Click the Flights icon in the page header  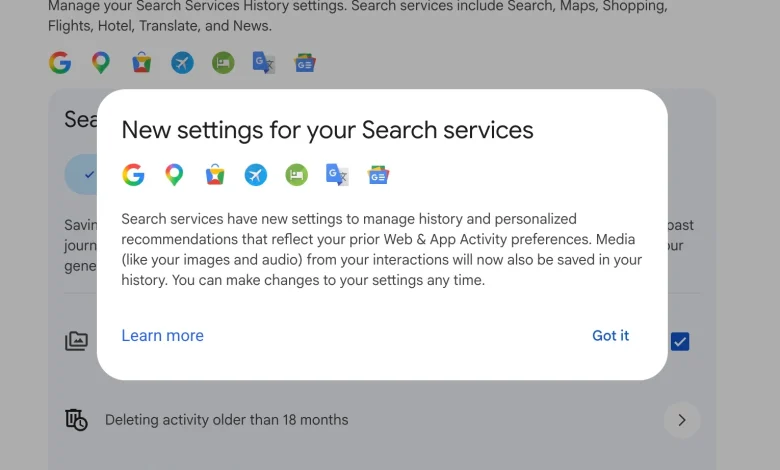(x=183, y=63)
